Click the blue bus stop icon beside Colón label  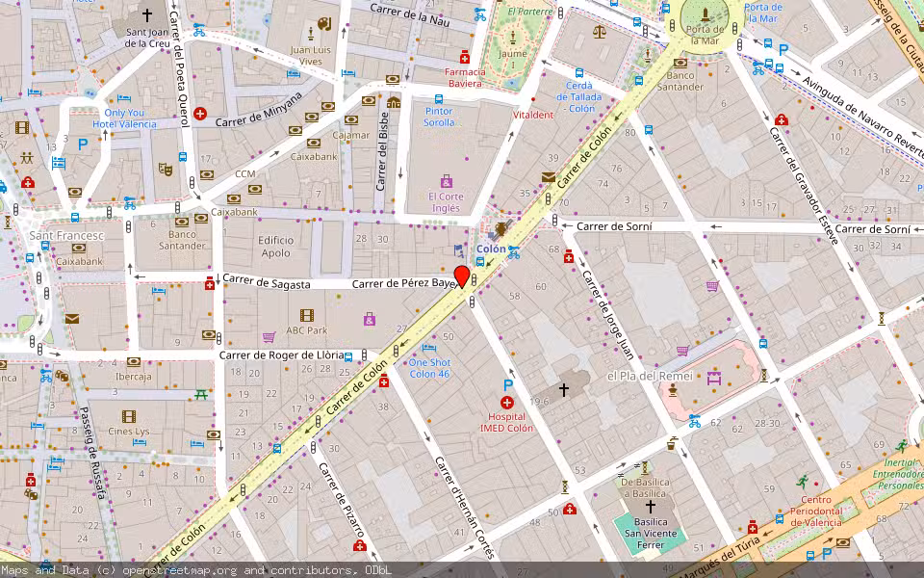(480, 262)
